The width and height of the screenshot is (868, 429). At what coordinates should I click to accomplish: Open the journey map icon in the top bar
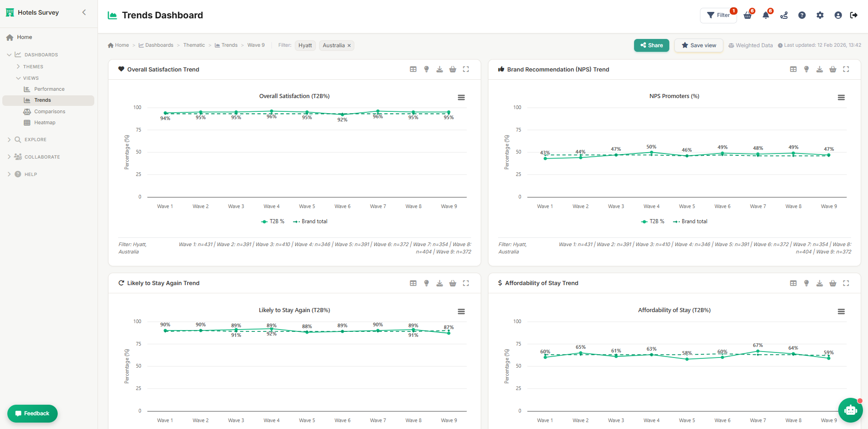coord(784,15)
